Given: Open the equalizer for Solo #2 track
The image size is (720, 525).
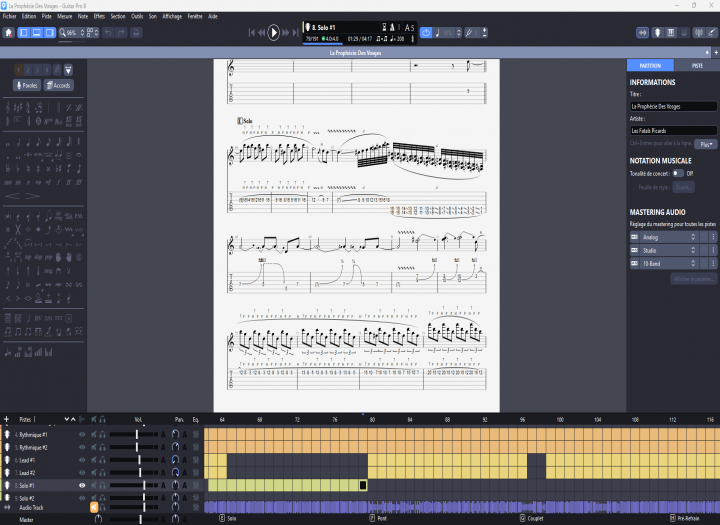Looking at the screenshot, I should point(196,497).
